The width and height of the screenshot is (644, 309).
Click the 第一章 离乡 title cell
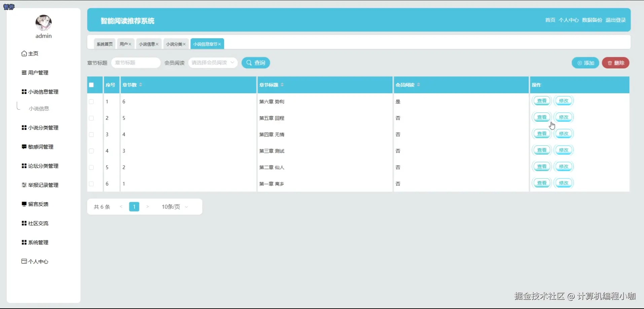(x=272, y=184)
